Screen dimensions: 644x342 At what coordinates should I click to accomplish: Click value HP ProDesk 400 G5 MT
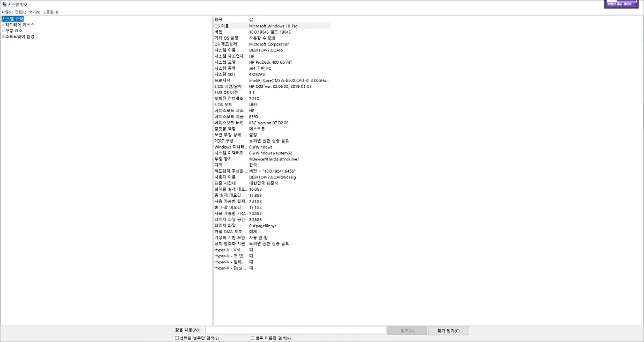pyautogui.click(x=270, y=62)
